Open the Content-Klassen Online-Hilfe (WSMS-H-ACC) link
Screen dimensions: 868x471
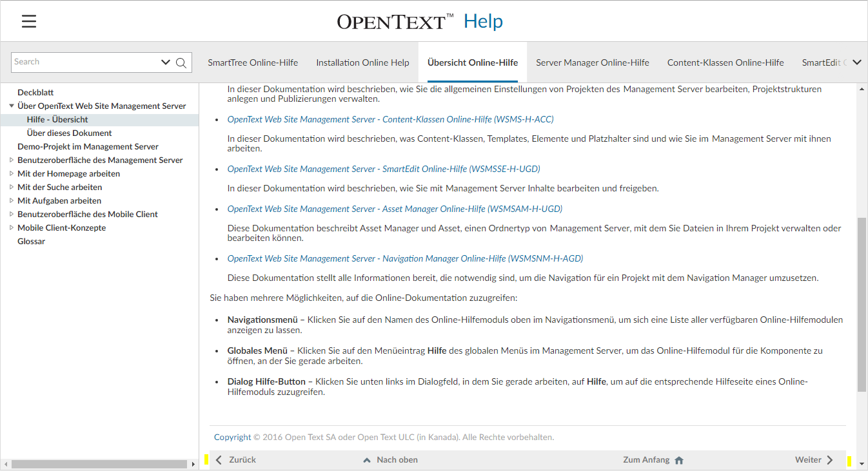[391, 119]
